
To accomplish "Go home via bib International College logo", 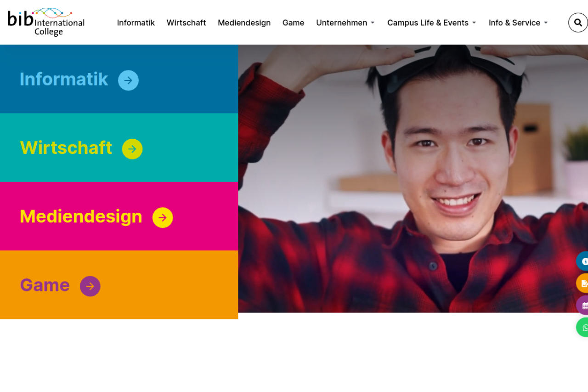I will pos(46,22).
